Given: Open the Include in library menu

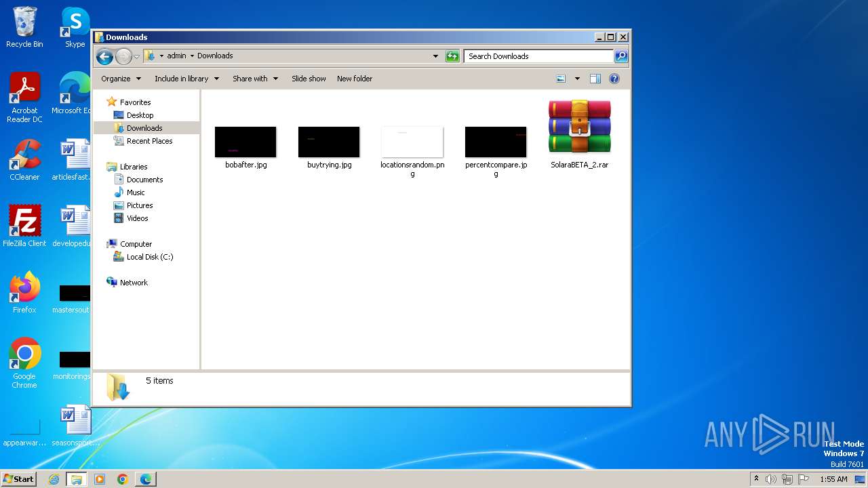Looking at the screenshot, I should click(x=186, y=79).
